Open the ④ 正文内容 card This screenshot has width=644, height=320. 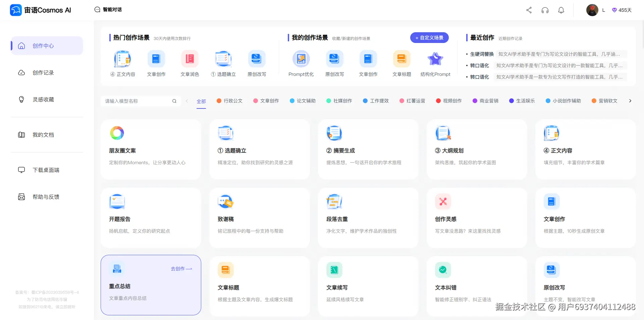586,149
